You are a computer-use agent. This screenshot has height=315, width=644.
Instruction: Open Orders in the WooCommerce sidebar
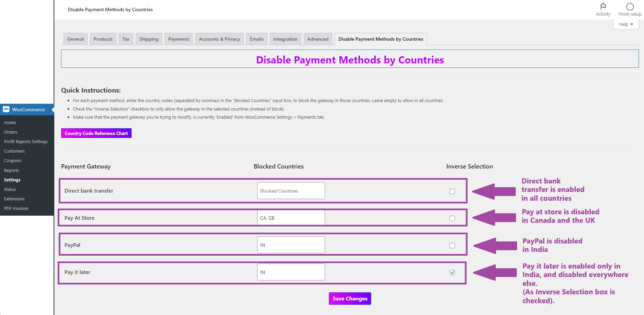(x=11, y=132)
